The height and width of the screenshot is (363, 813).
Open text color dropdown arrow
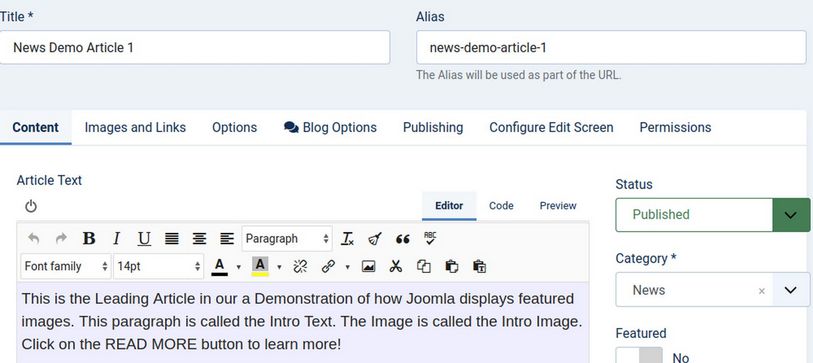tap(239, 267)
